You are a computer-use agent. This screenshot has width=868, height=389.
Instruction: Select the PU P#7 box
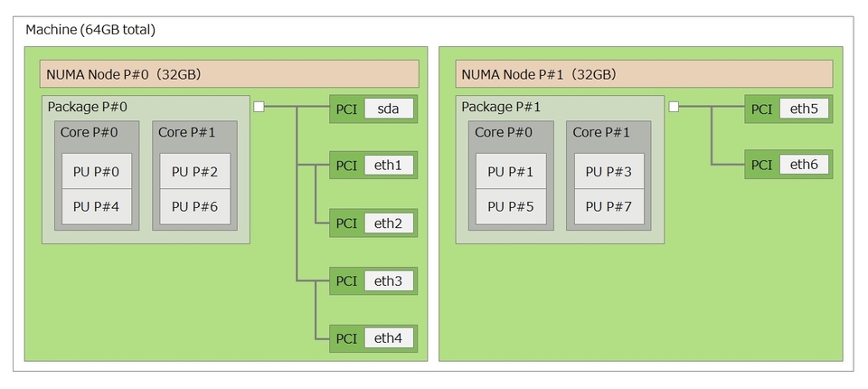point(609,206)
